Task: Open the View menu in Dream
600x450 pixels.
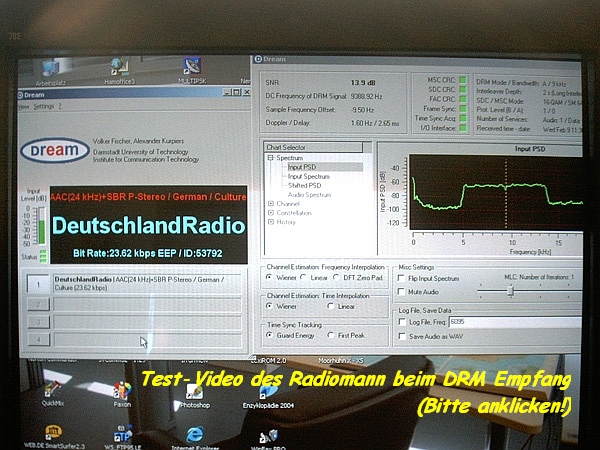Action: pos(23,106)
